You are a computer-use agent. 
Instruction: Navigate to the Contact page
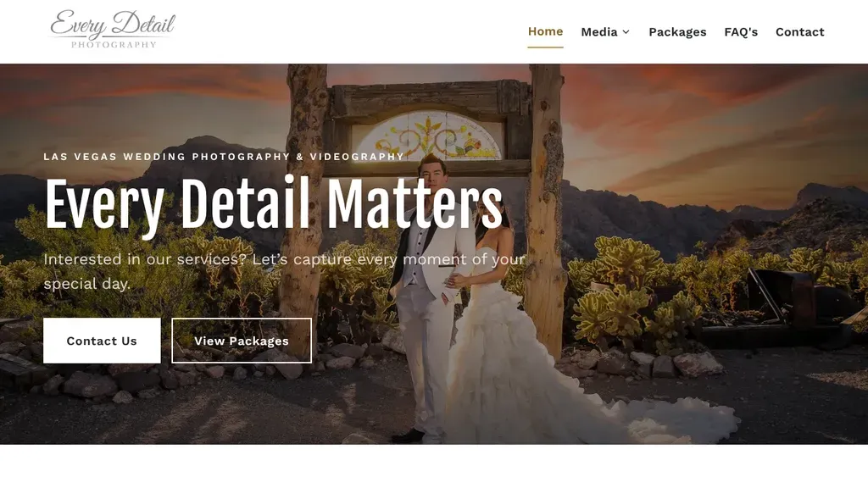[x=800, y=32]
